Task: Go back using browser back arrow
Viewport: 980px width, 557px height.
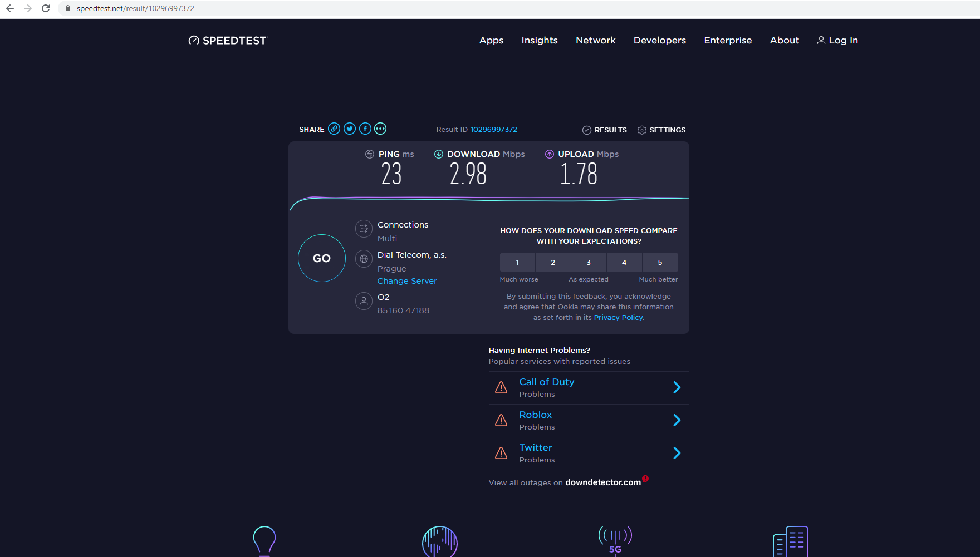Action: (x=10, y=8)
